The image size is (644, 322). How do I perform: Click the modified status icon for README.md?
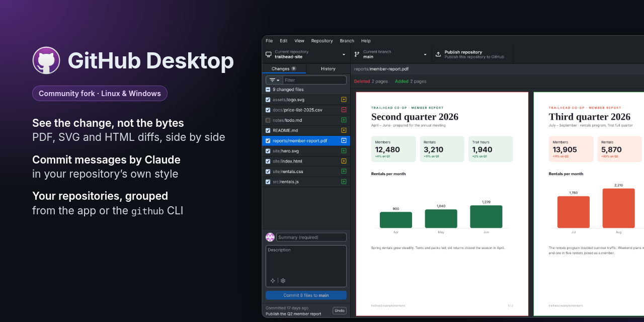[344, 130]
